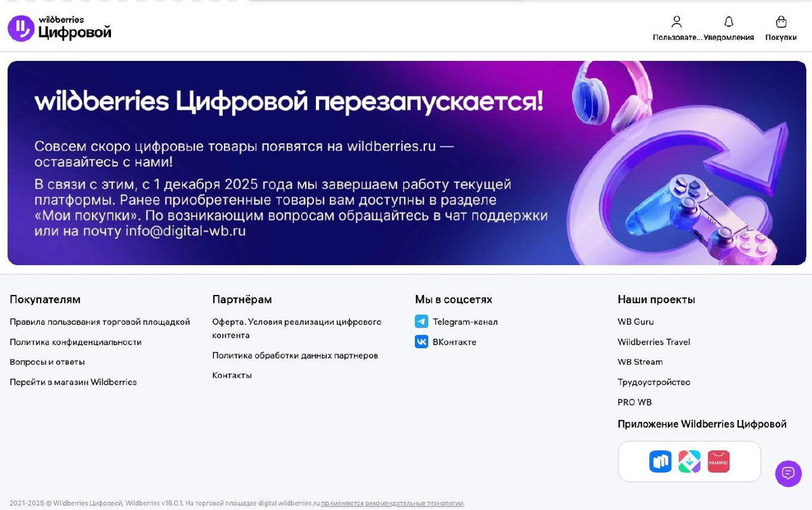The width and height of the screenshot is (812, 510).
Task: Go to Перейти в магазин Wildberries
Action: click(x=73, y=382)
